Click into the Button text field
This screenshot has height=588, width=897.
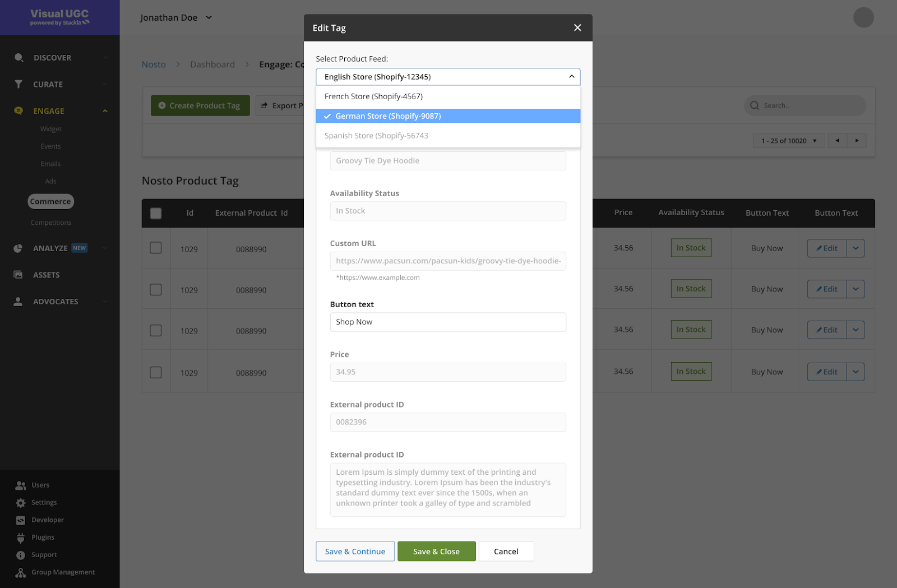448,322
